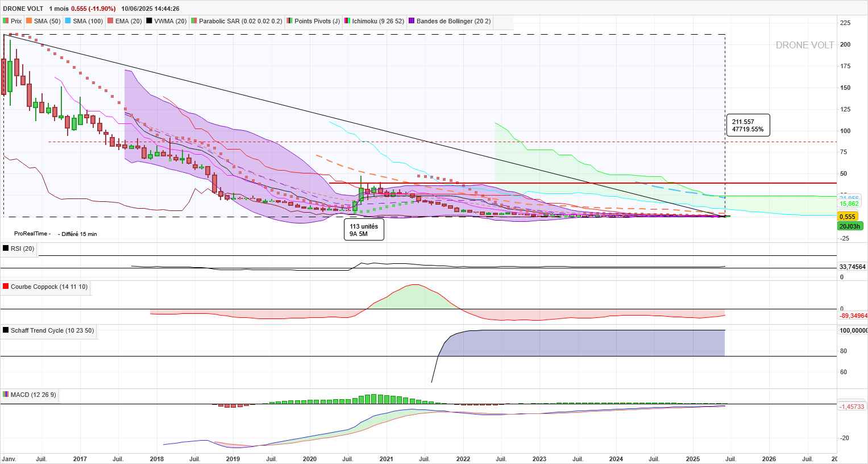Click the '1 mois' timeframe label
This screenshot has width=868, height=464.
[x=59, y=9]
